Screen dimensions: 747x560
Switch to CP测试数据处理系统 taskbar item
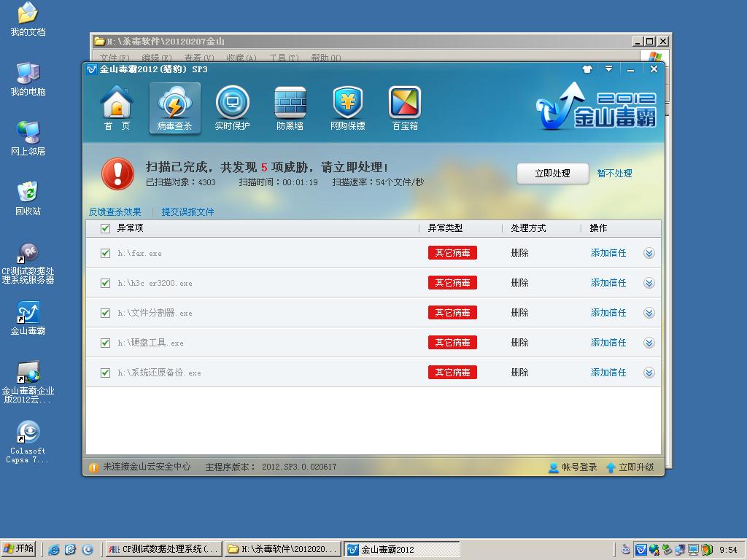click(163, 549)
